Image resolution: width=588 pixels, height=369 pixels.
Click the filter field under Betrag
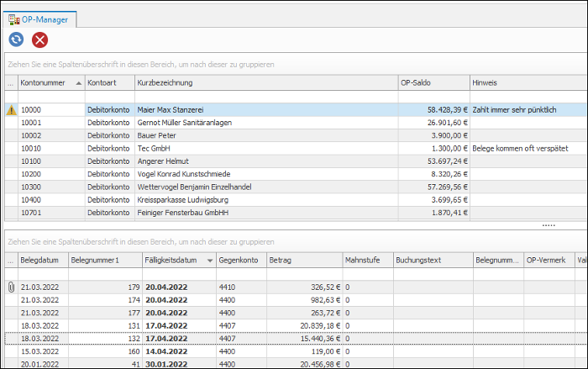[304, 274]
